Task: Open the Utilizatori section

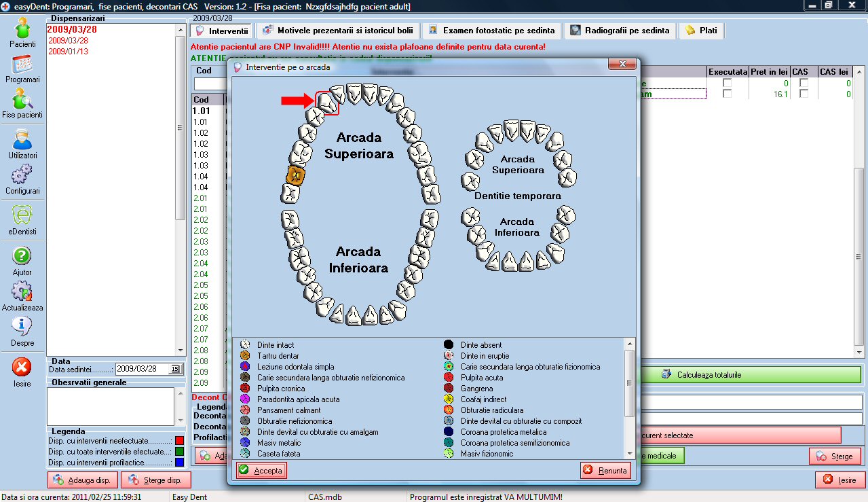Action: [x=22, y=143]
